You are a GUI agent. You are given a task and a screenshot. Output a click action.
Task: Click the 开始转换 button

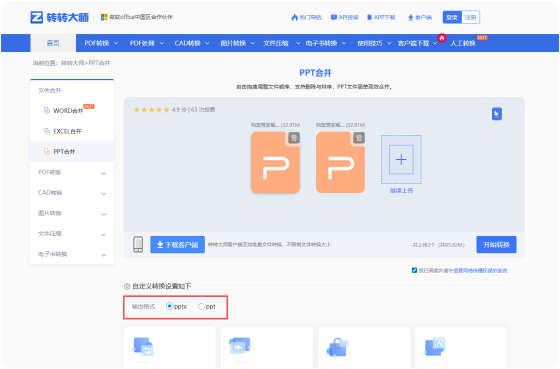496,244
